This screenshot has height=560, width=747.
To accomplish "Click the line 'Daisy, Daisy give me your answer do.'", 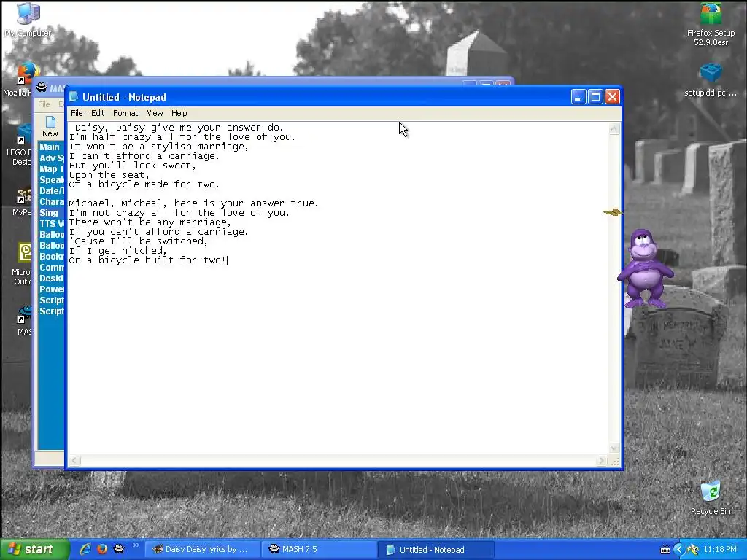I will [179, 128].
